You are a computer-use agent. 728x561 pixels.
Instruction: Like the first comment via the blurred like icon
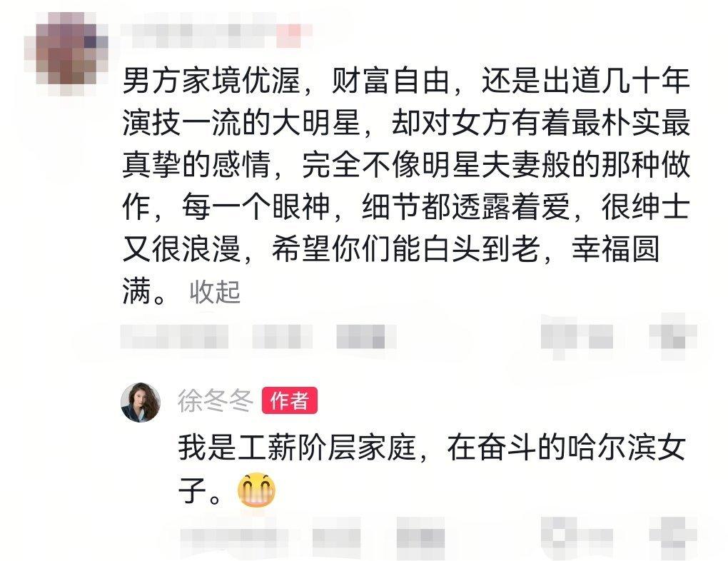(577, 337)
